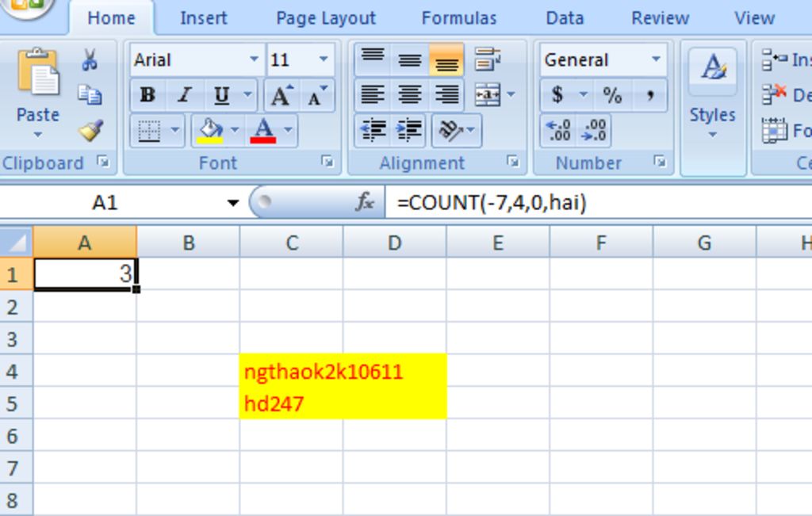Open the borders dropdown arrow
This screenshot has width=812, height=516.
pyautogui.click(x=175, y=131)
